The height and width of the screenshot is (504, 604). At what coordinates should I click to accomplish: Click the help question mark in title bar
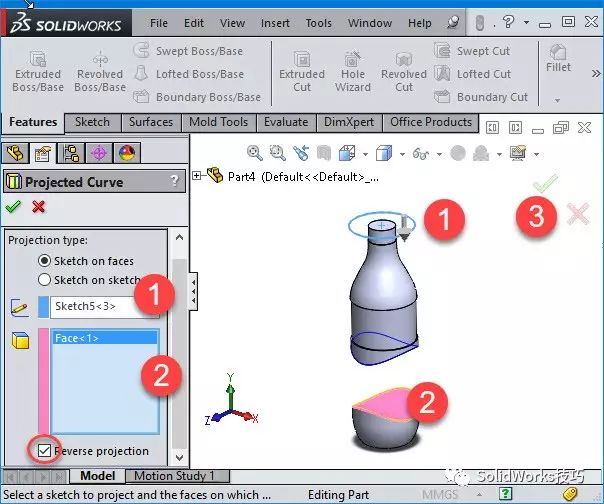click(508, 22)
